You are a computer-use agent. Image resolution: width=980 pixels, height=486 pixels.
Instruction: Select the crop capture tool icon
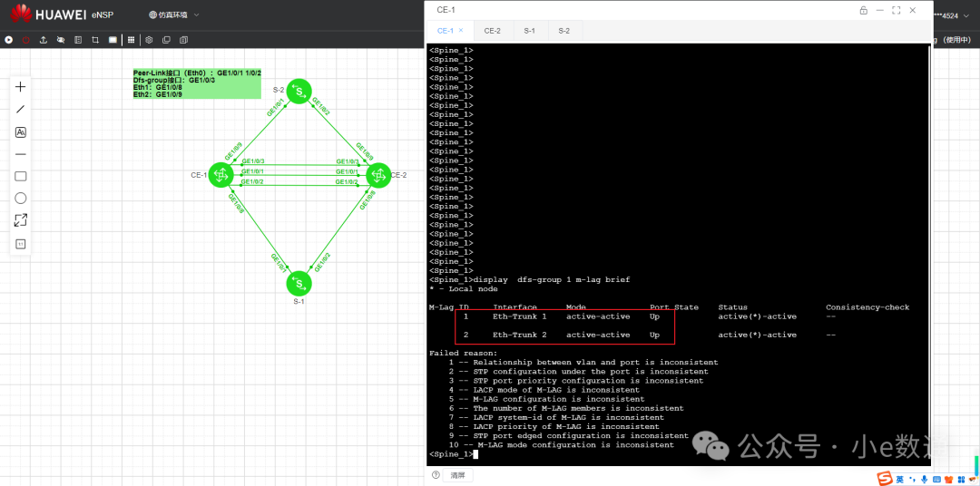coord(95,39)
